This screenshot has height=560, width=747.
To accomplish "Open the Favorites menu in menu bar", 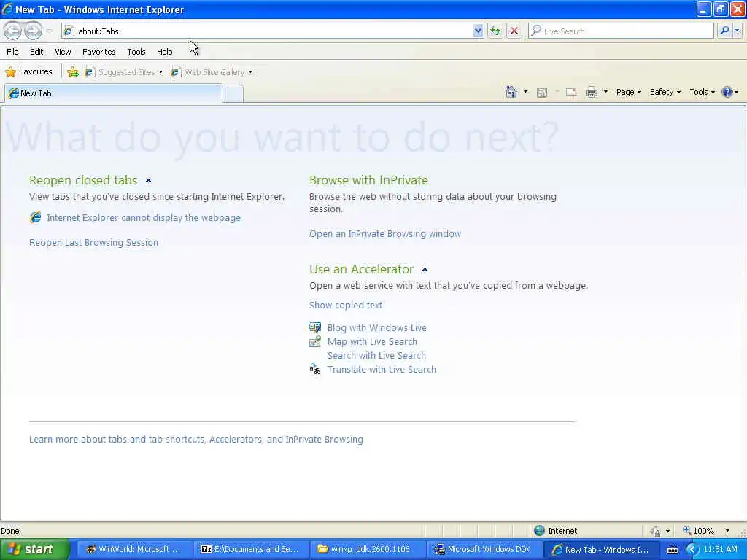I will [98, 52].
